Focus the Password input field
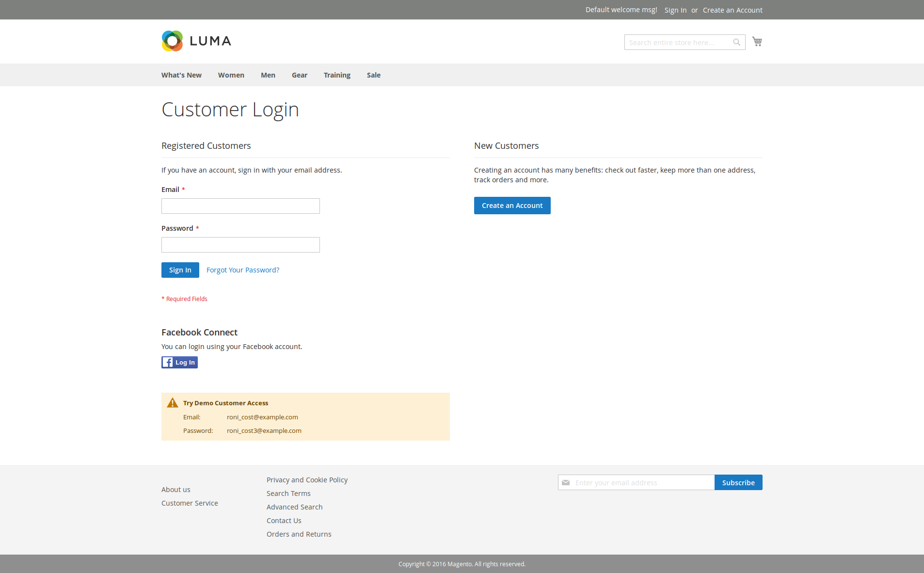 tap(240, 245)
